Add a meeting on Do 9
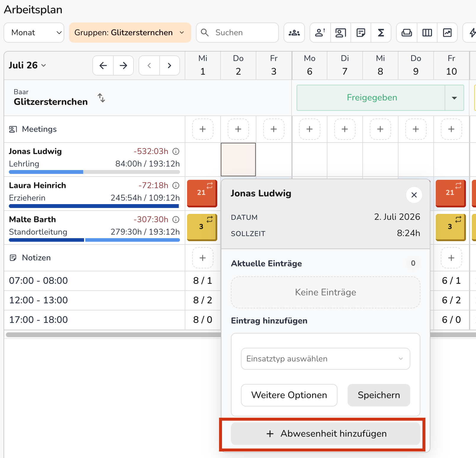Viewport: 476px width, 458px height. [416, 129]
